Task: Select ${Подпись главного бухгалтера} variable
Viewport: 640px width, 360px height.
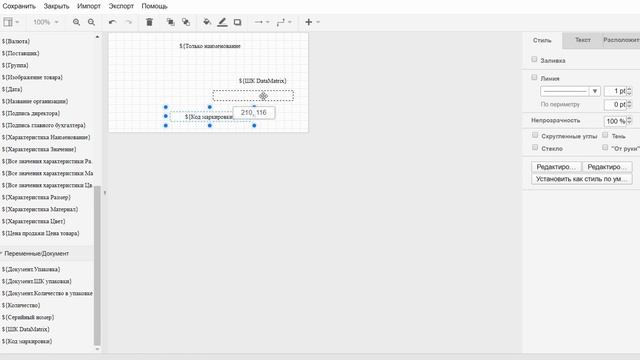Action: tap(44, 125)
